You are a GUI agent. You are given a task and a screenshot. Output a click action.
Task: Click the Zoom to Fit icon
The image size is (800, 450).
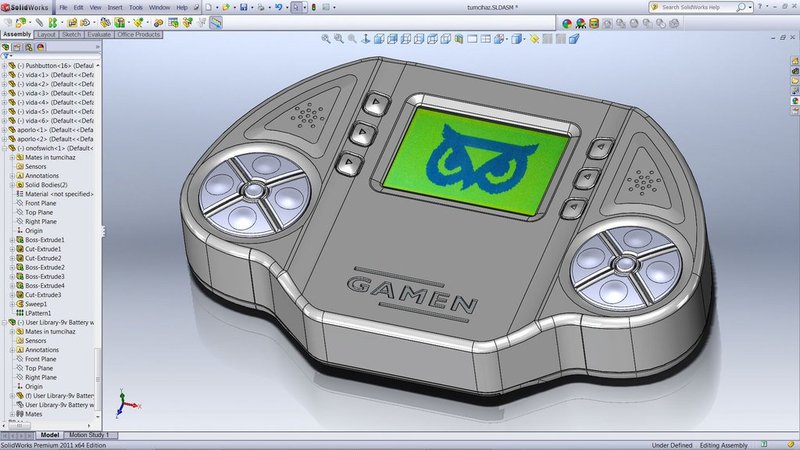(x=326, y=39)
